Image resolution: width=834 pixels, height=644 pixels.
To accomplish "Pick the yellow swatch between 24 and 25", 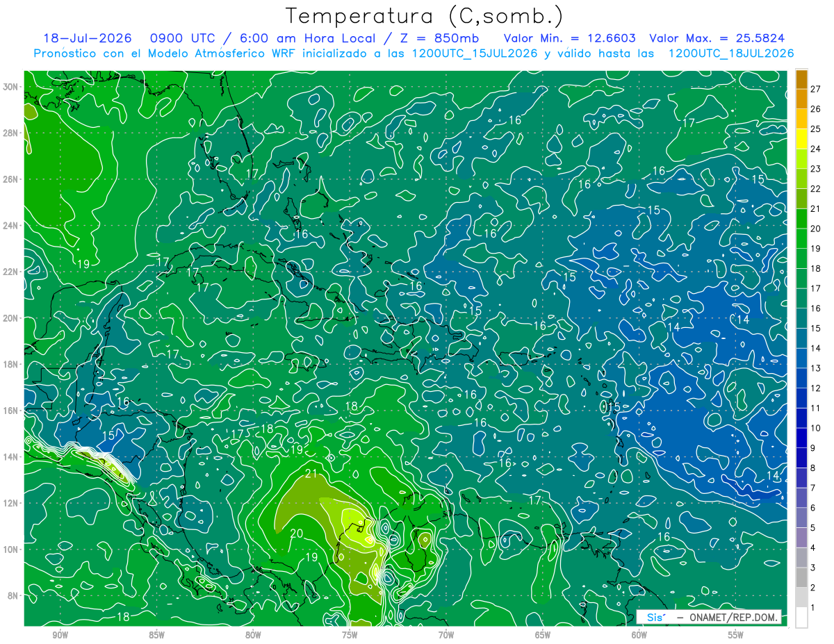I will pos(801,138).
